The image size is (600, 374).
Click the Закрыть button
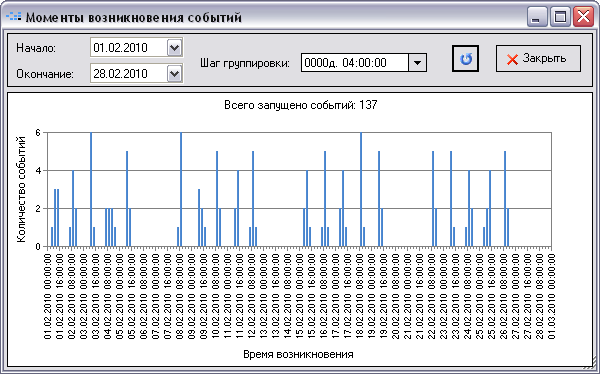tap(538, 59)
